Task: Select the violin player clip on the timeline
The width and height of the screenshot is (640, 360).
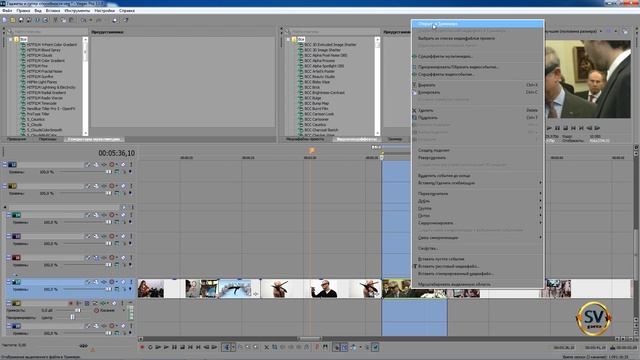Action: click(x=151, y=289)
